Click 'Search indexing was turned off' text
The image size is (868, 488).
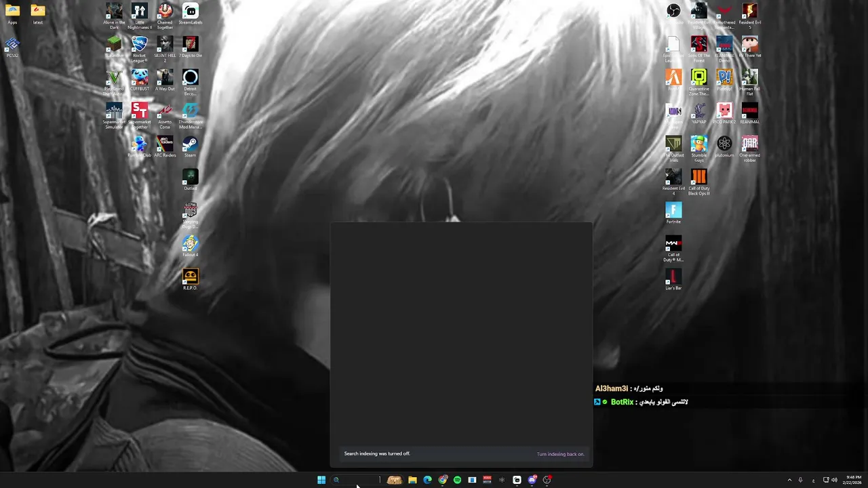click(377, 453)
